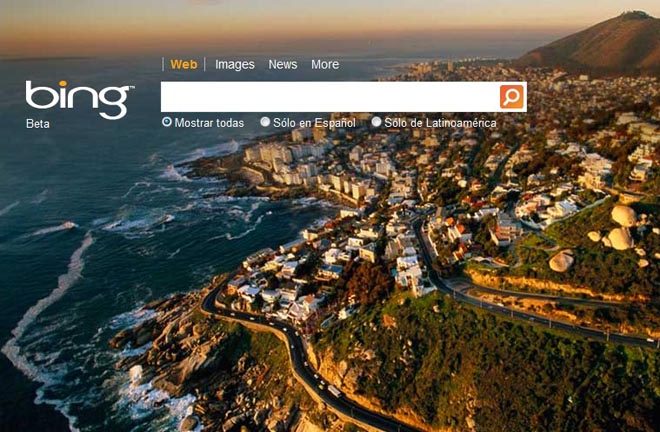The height and width of the screenshot is (432, 660).
Task: Click the Sólo en Español text label
Action: 314,123
